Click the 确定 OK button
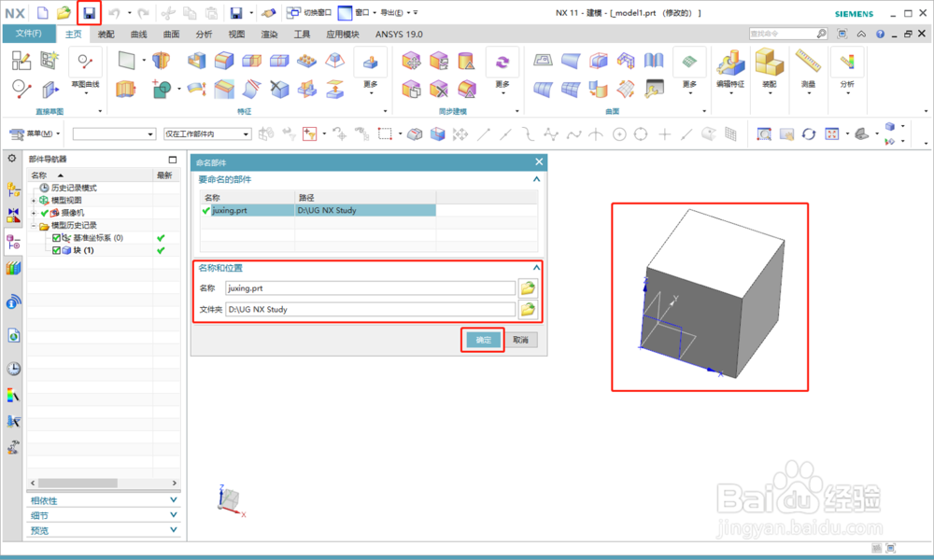The image size is (934, 560). pos(483,340)
